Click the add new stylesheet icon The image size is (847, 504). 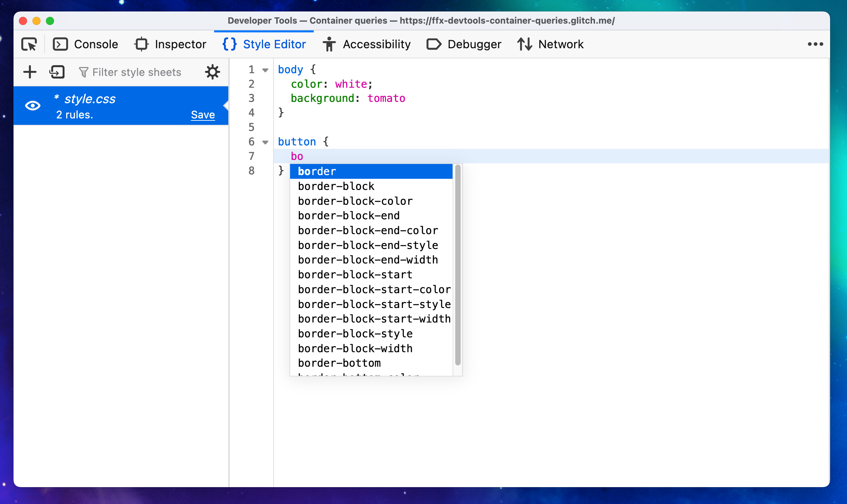tap(30, 72)
